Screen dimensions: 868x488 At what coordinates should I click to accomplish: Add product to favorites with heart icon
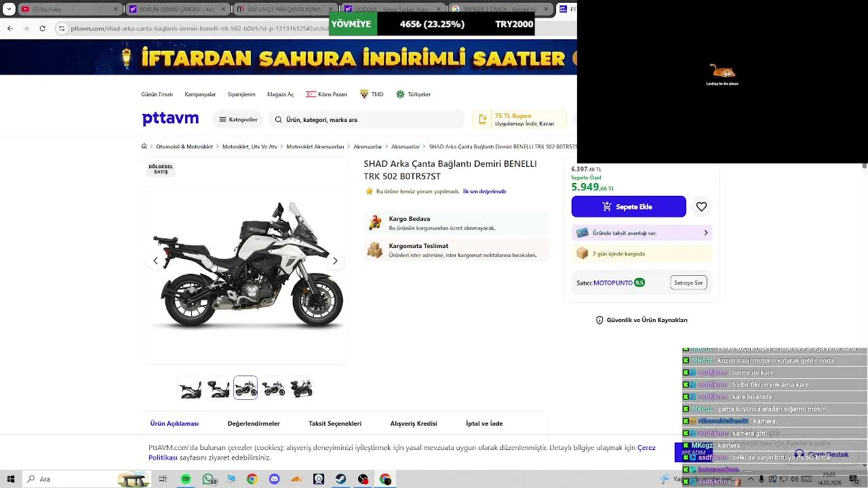click(x=701, y=207)
